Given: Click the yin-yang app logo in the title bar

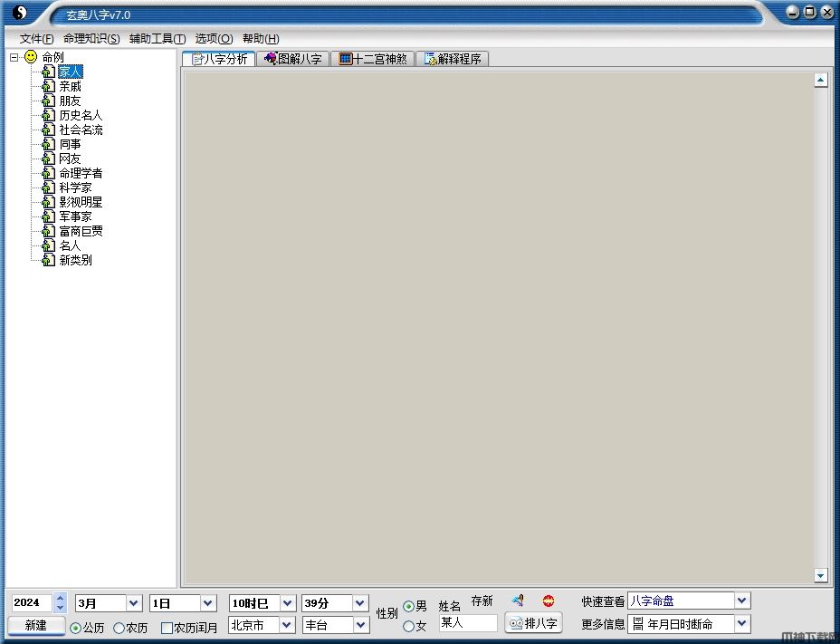Looking at the screenshot, I should pyautogui.click(x=19, y=13).
